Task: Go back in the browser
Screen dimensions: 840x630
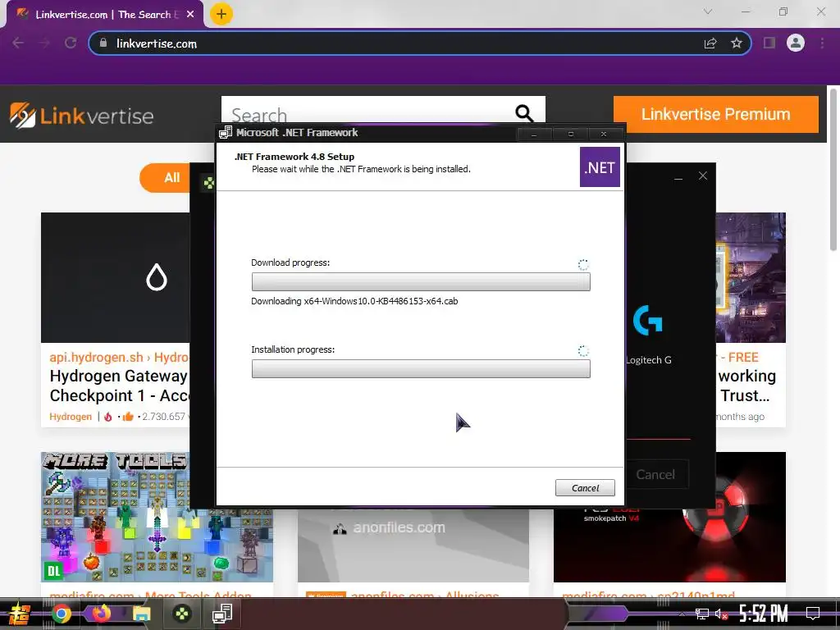Action: pyautogui.click(x=18, y=43)
